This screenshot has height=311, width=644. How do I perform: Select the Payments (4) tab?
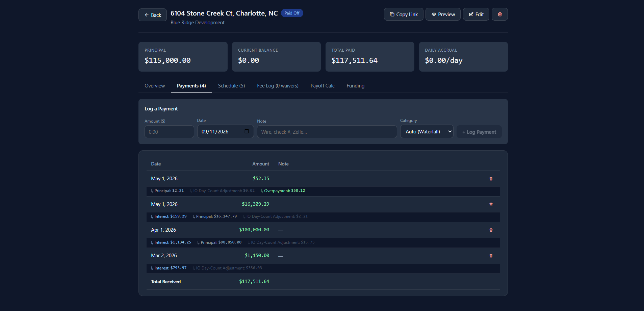click(191, 86)
